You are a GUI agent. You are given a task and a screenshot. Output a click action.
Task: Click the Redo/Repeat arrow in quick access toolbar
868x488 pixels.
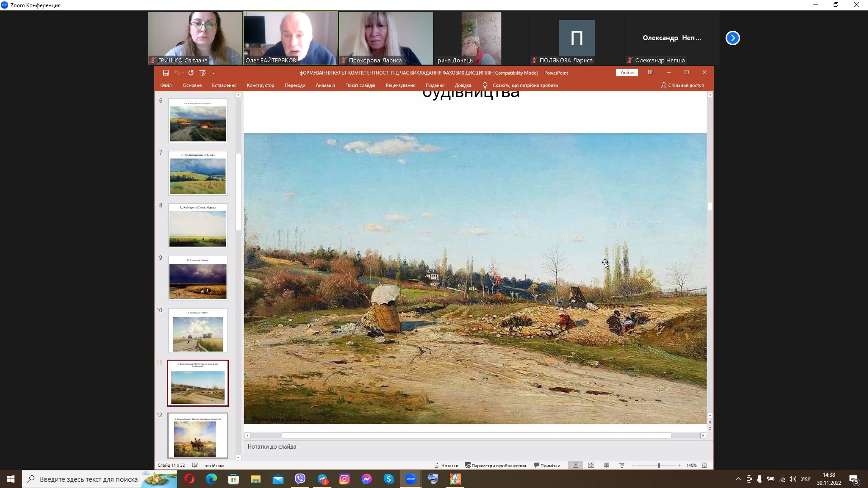tap(191, 73)
